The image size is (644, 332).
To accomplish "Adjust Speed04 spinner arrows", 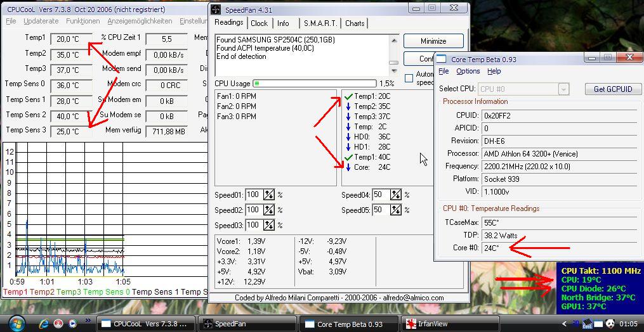I will pos(396,195).
